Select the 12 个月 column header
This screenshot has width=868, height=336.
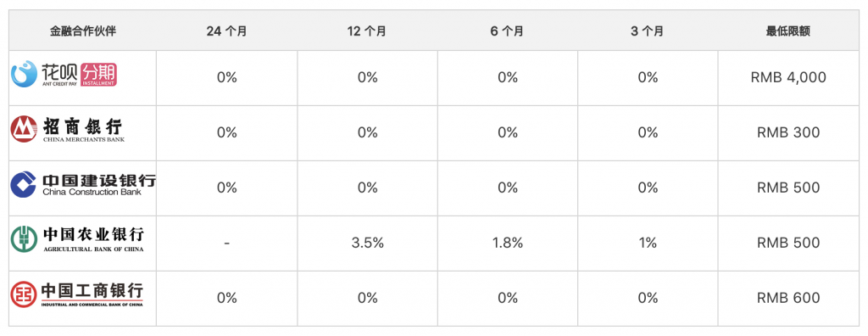[x=367, y=31]
